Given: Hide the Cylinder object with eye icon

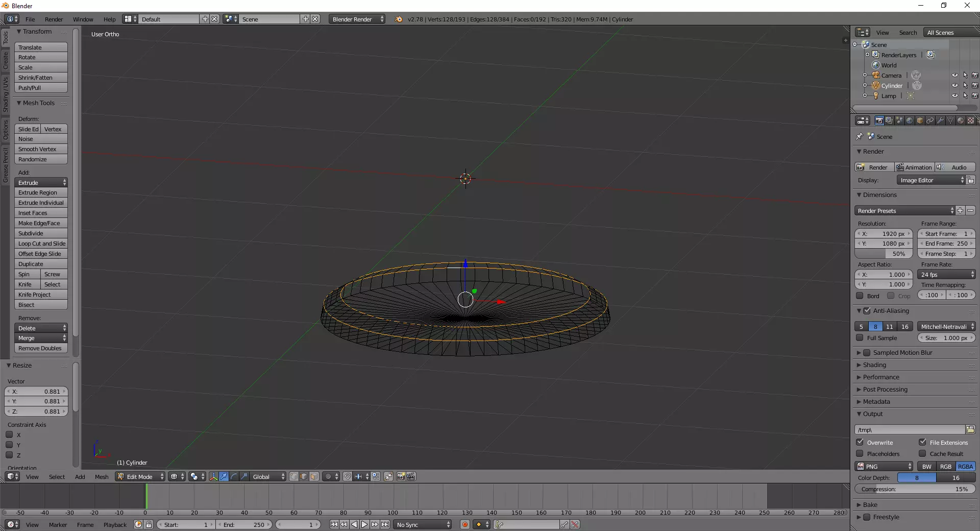Looking at the screenshot, I should 954,86.
